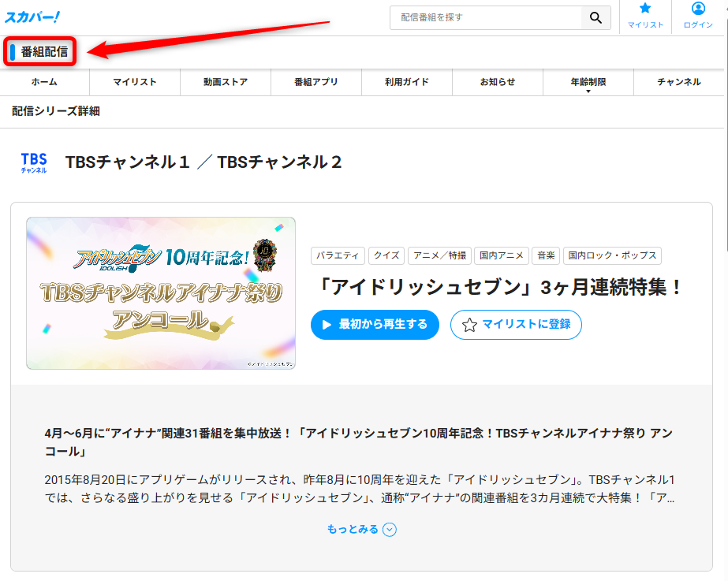Open the 番組アプリ menu item
Image resolution: width=728 pixels, height=581 pixels.
click(315, 82)
